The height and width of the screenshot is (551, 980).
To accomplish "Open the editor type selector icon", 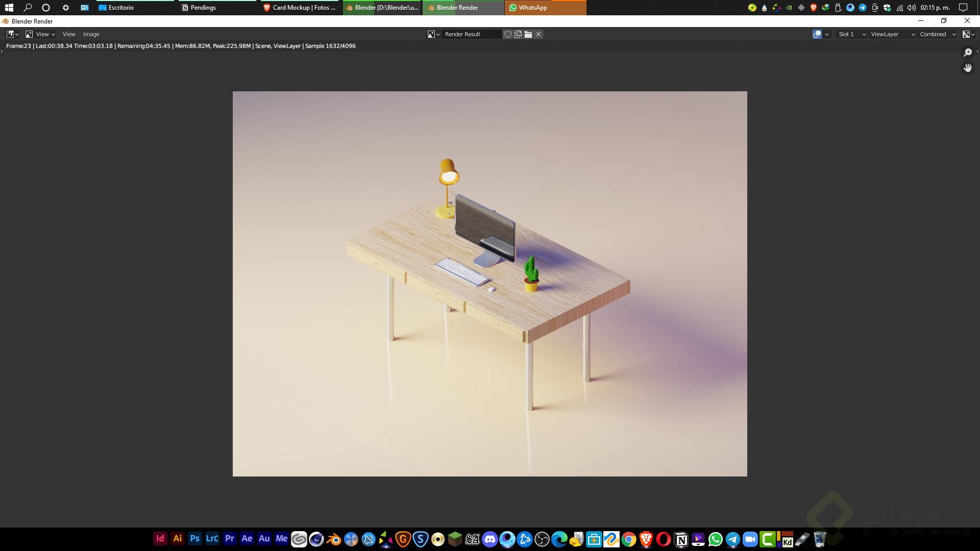I will (x=12, y=34).
